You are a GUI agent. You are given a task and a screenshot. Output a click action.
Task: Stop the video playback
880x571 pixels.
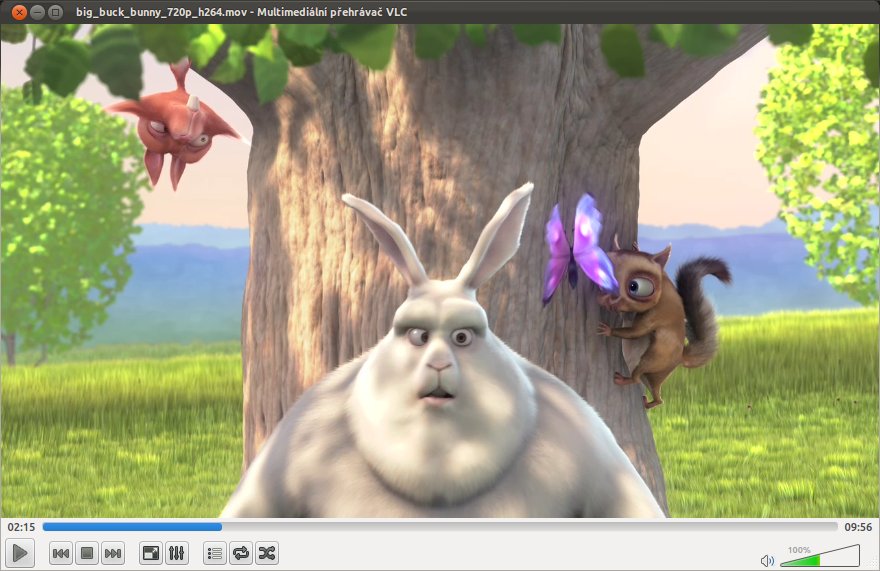[87, 554]
